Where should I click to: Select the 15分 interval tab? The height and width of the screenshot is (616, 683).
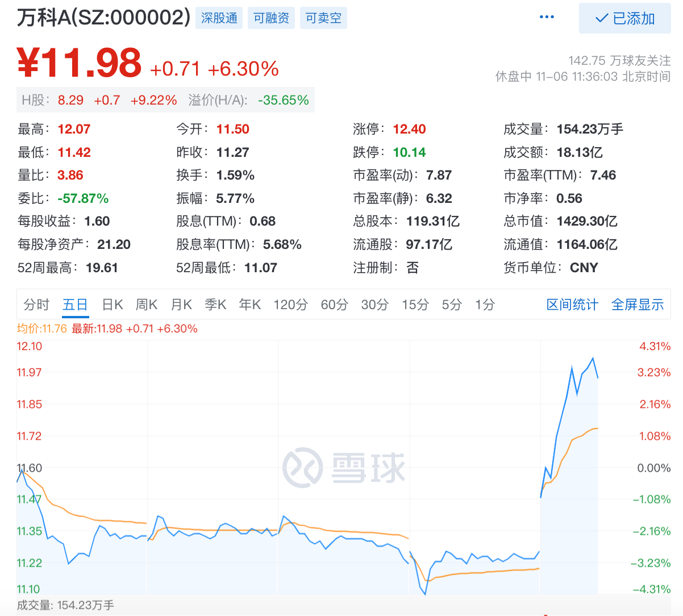tap(415, 305)
